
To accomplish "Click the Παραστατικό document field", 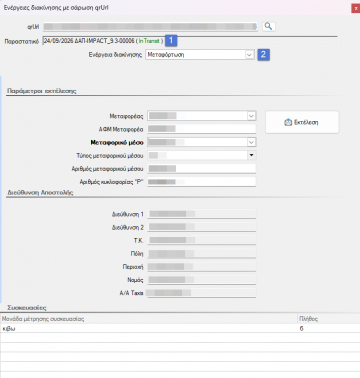I will click(x=190, y=41).
